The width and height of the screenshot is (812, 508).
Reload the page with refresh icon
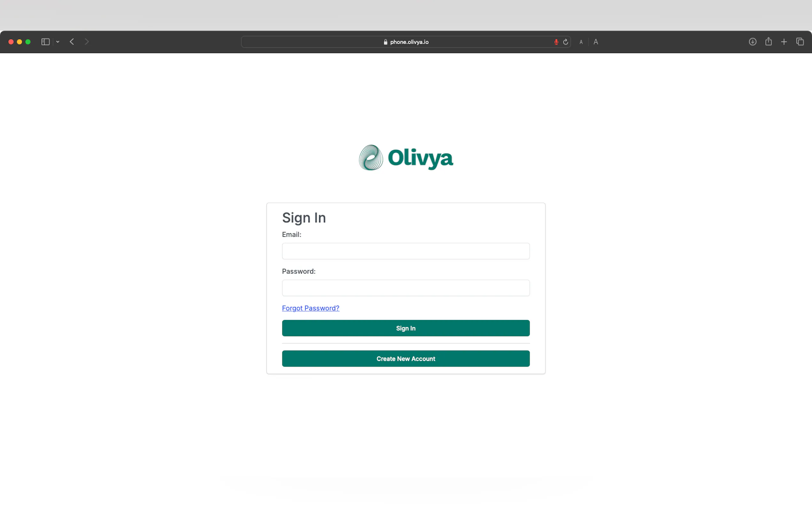[x=566, y=42]
